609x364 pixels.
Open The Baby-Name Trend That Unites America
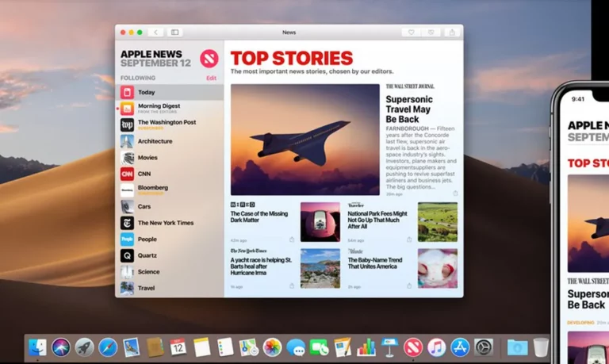[x=375, y=263]
